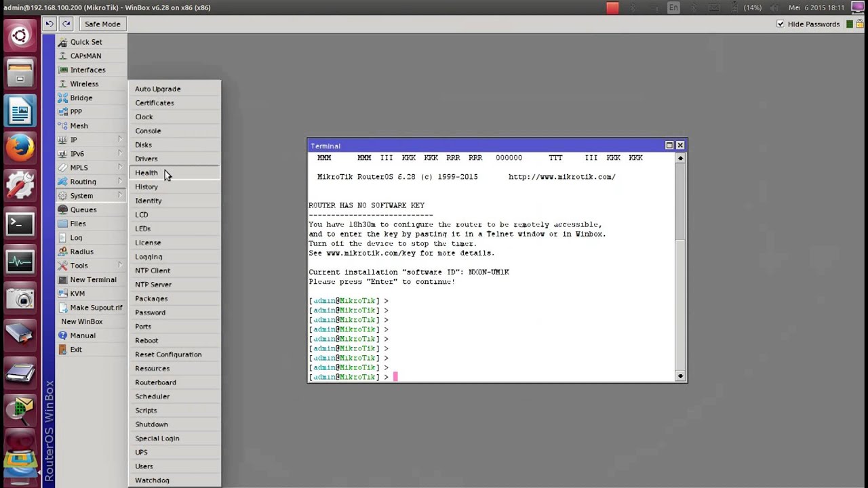The height and width of the screenshot is (488, 868).
Task: Click the Make Supout.rif icon
Action: [63, 308]
